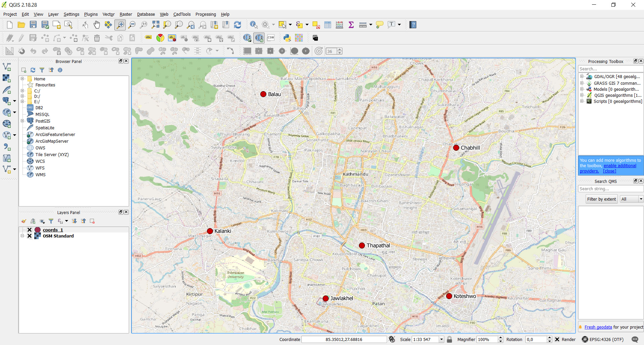Click the Search QMS string field

tap(611, 189)
